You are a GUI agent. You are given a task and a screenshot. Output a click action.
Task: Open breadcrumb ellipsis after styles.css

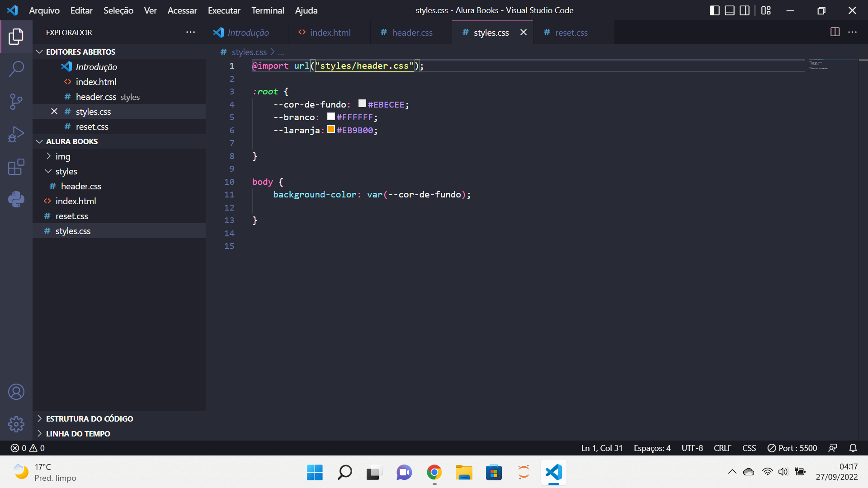281,52
